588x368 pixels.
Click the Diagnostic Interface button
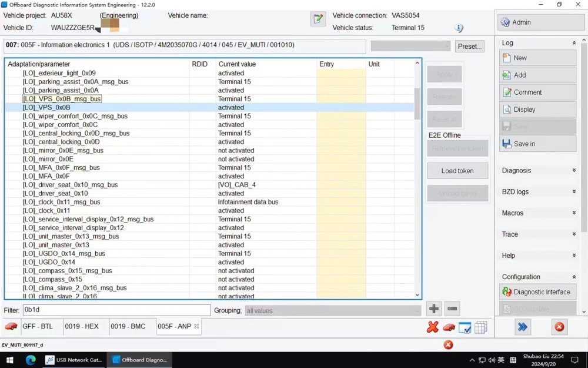tap(538, 292)
